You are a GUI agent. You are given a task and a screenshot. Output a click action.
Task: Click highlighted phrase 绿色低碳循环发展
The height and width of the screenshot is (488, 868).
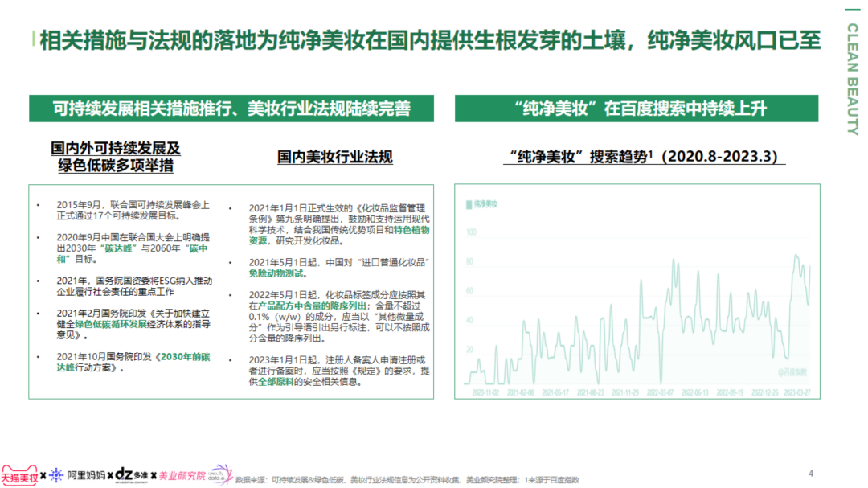(x=111, y=324)
